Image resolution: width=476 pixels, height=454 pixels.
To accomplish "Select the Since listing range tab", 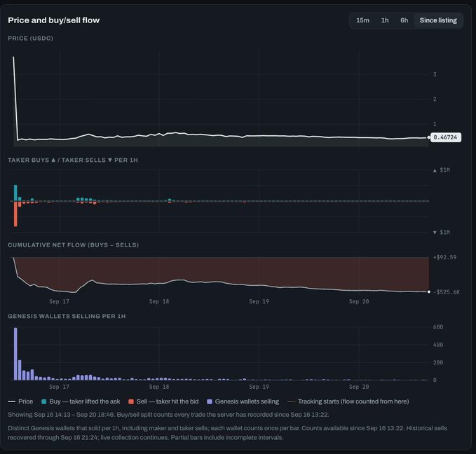I will point(438,20).
